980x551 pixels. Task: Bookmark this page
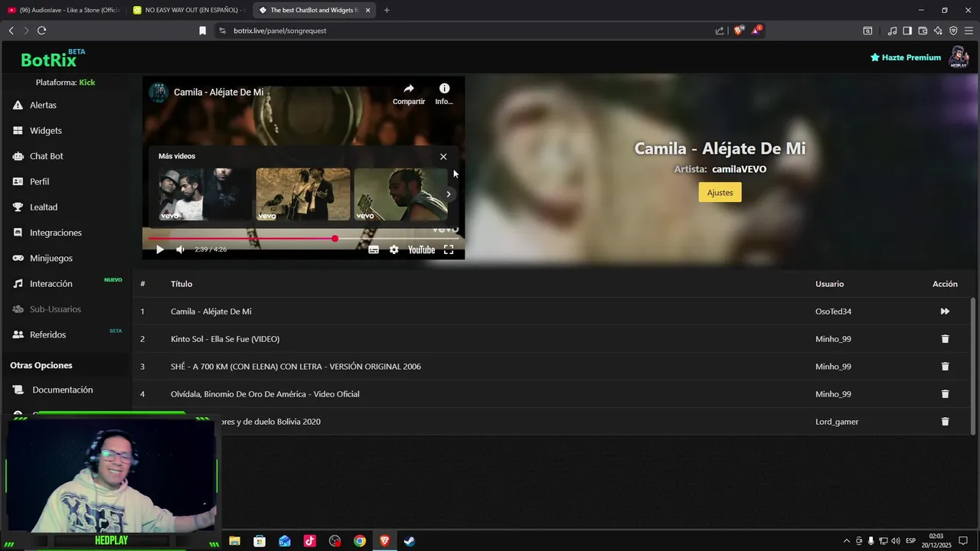202,31
